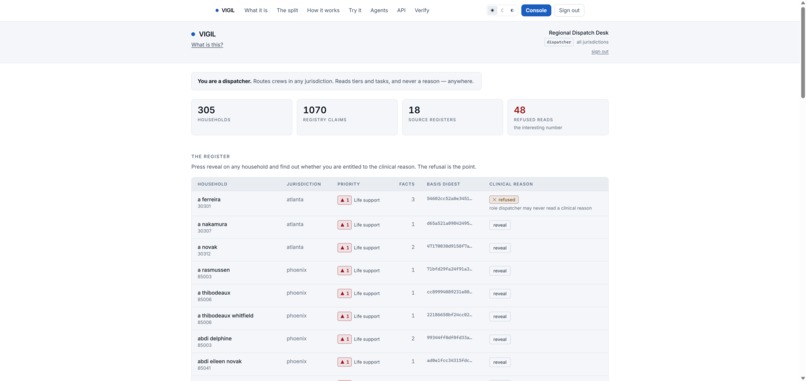Click the Regional Dispatch Desk title
806x381 pixels.
point(578,33)
